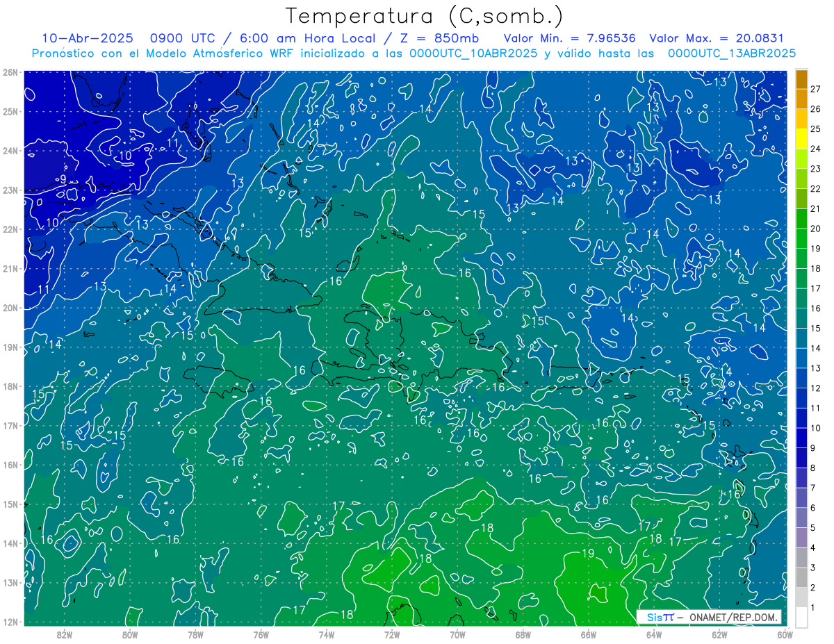Click color scale label '10'
The image size is (834, 644).
817,428
